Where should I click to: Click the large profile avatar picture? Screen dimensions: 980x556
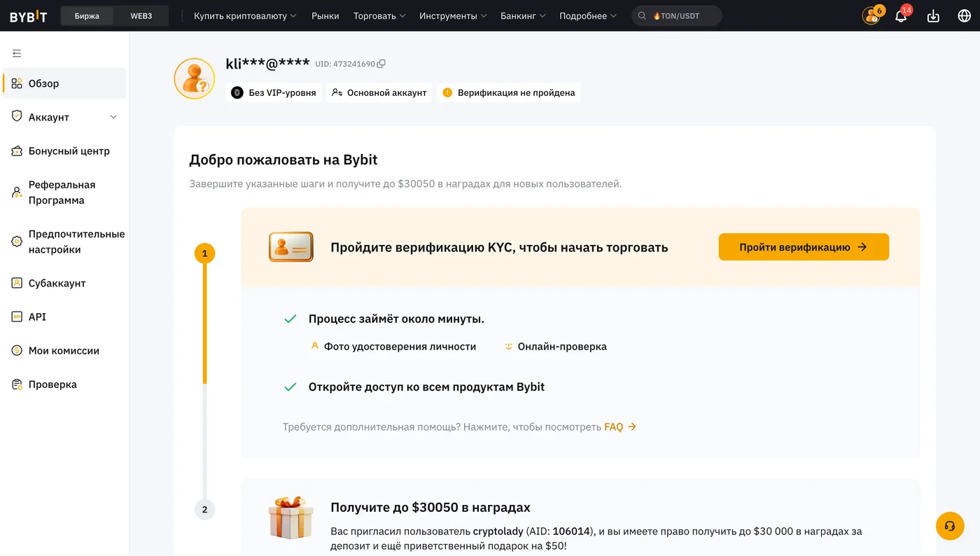pyautogui.click(x=195, y=78)
